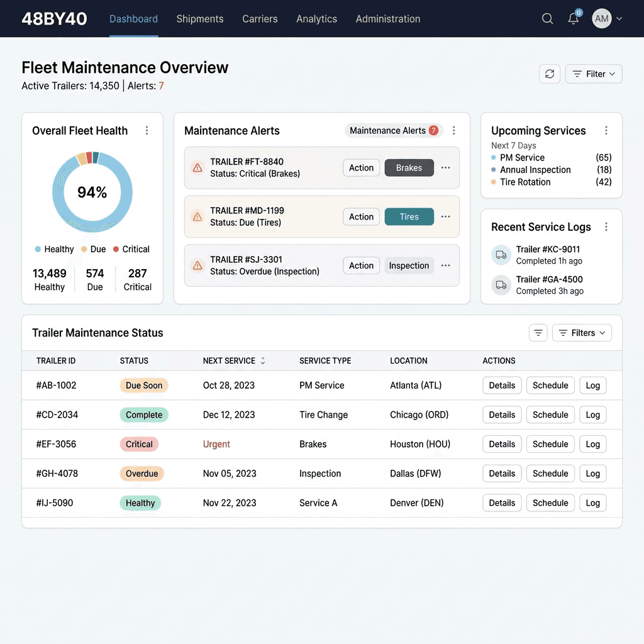Select the Tire Rotation upcoming item
Screen dimensions: 644x644
tap(551, 182)
